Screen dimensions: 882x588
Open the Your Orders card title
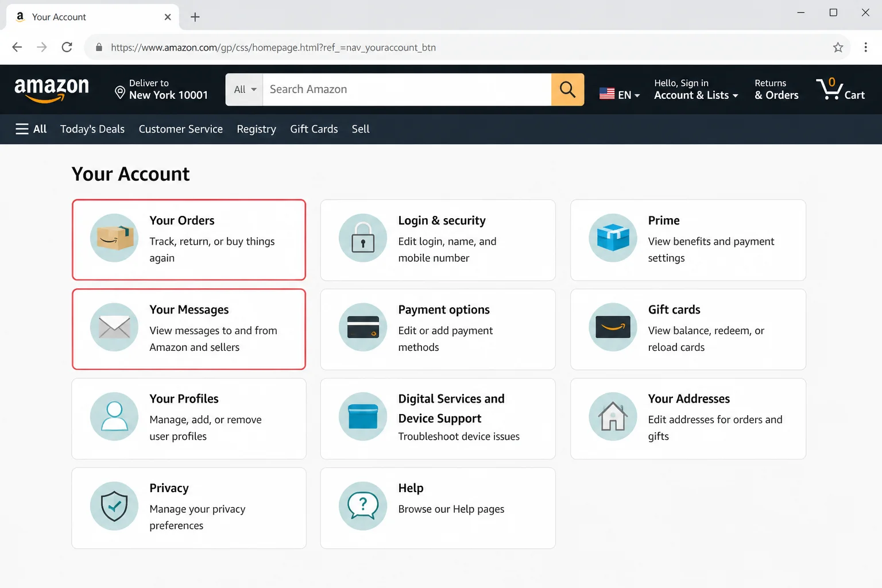coord(182,220)
